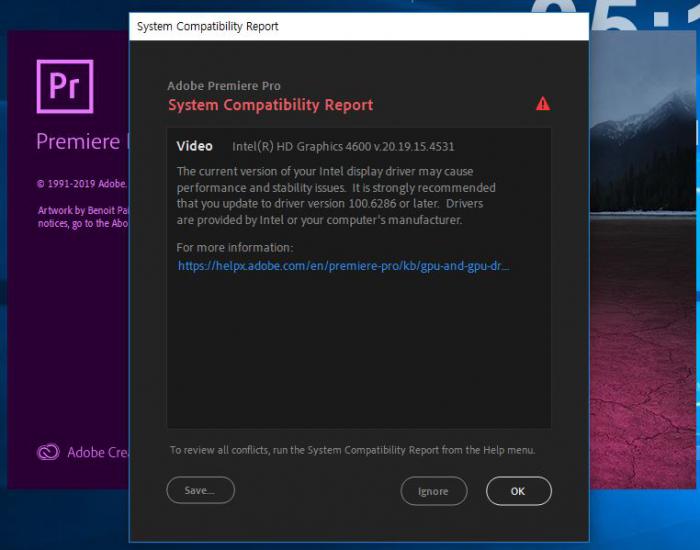Click the display driver warning paragraph
The image size is (700, 550).
(x=336, y=196)
